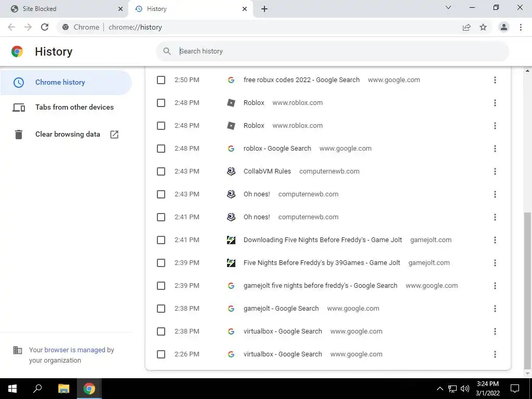
Task: Check the 2:26 PM virtualbox search entry
Action: tap(161, 354)
